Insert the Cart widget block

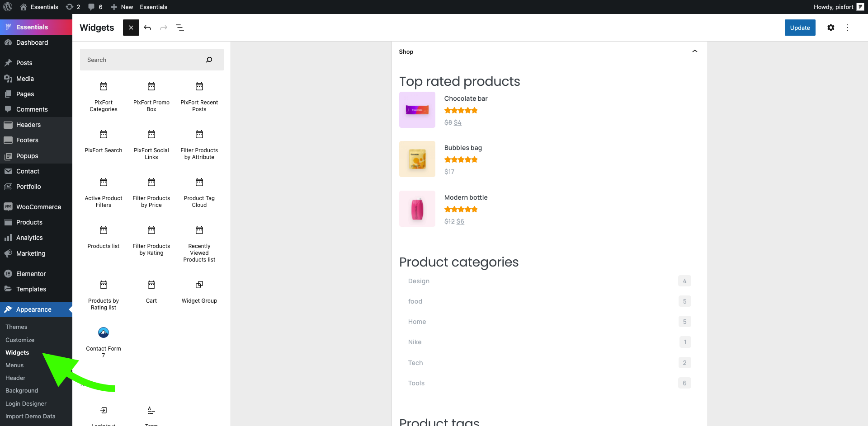click(151, 291)
